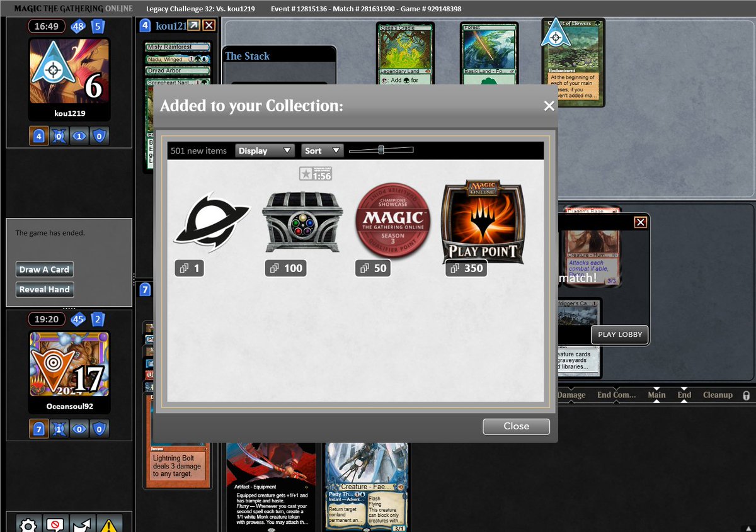Dismiss Added to your Collection dialog via X
Viewport: 756px width, 532px height.
549,106
